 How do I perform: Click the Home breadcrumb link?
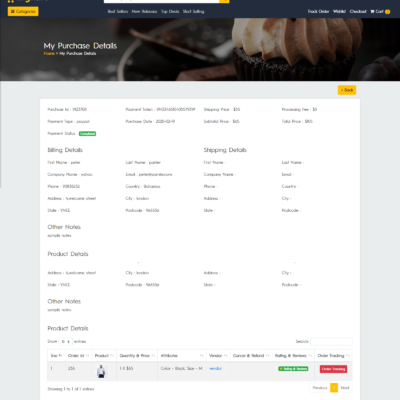coord(49,53)
